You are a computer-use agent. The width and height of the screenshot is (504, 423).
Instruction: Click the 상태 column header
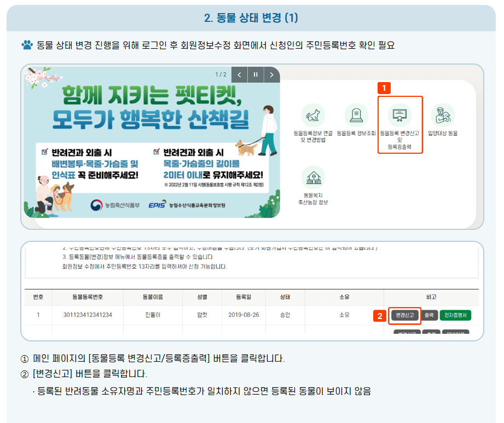pos(286,297)
